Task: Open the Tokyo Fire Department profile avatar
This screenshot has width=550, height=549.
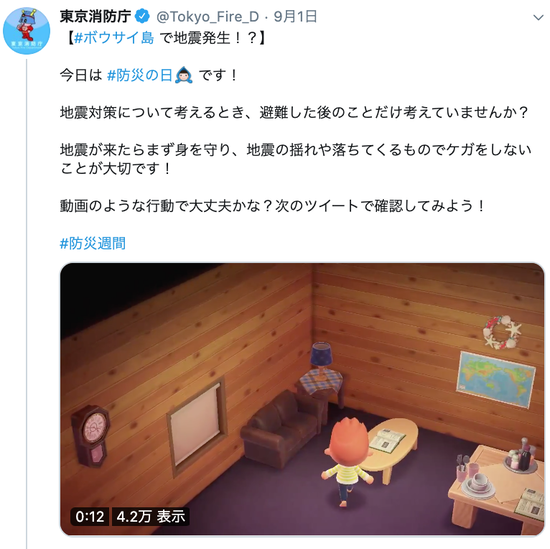Action: coord(26,31)
